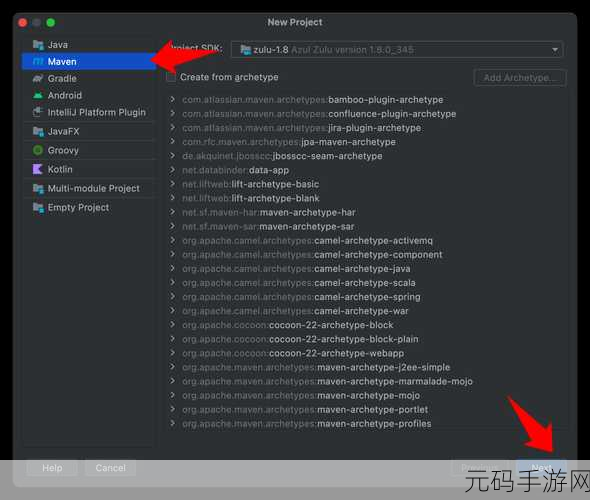Select Groovy project type
Image resolution: width=590 pixels, height=500 pixels.
pyautogui.click(x=89, y=150)
